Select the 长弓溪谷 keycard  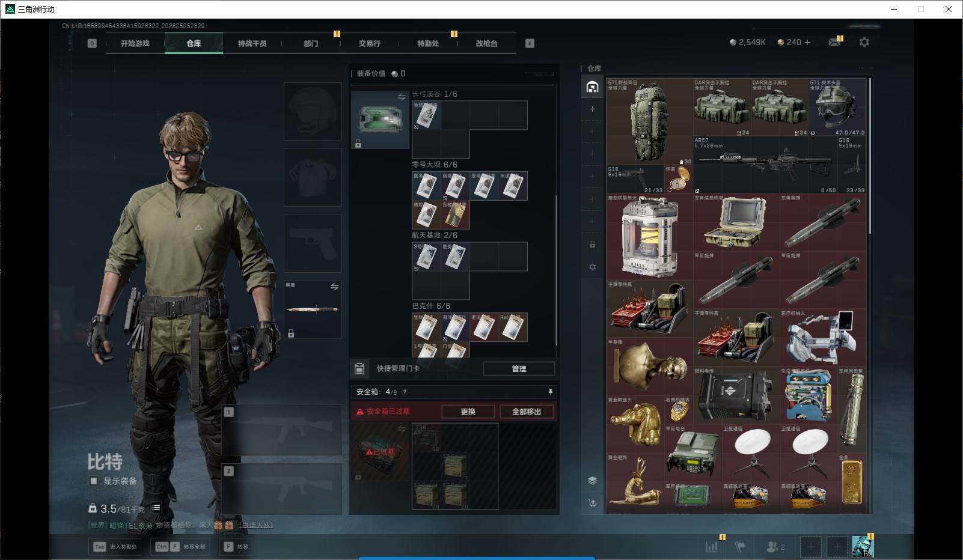click(426, 115)
